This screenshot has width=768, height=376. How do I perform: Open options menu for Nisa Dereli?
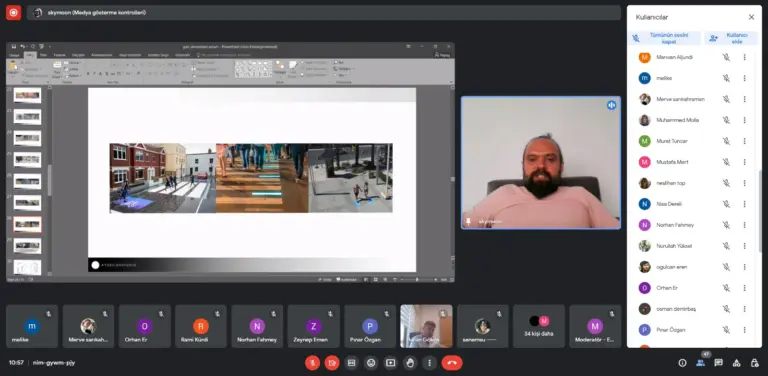coord(744,204)
